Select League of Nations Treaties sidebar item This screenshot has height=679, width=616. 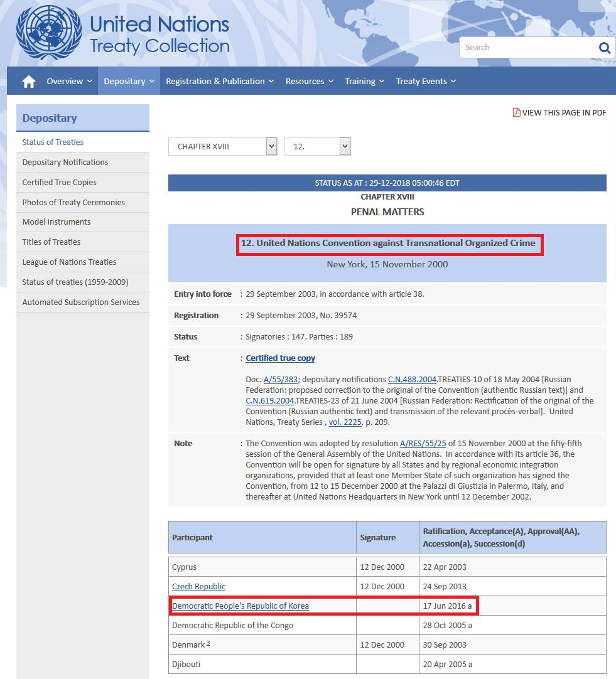69,262
